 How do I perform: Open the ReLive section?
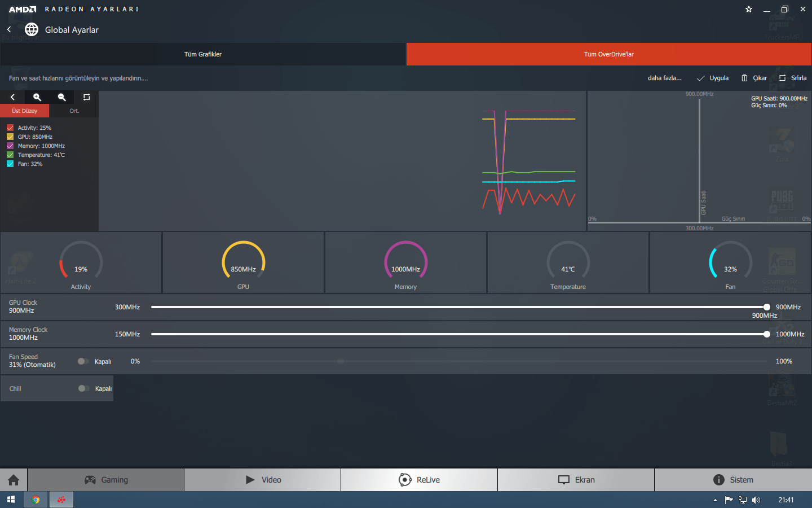click(x=420, y=480)
